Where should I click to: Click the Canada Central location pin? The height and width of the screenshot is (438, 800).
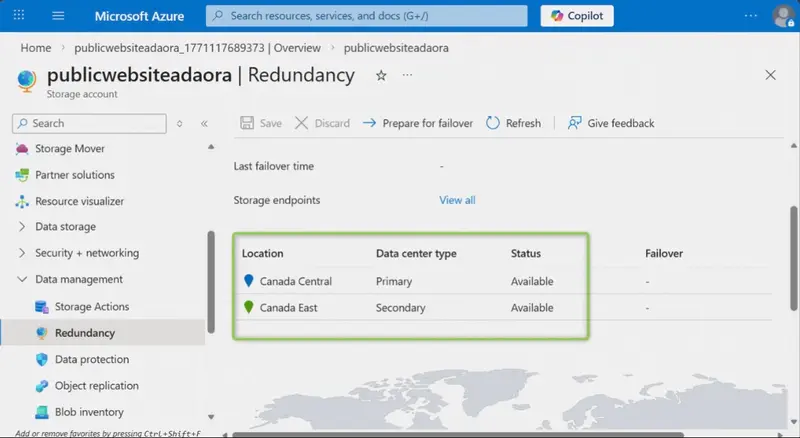(x=248, y=280)
